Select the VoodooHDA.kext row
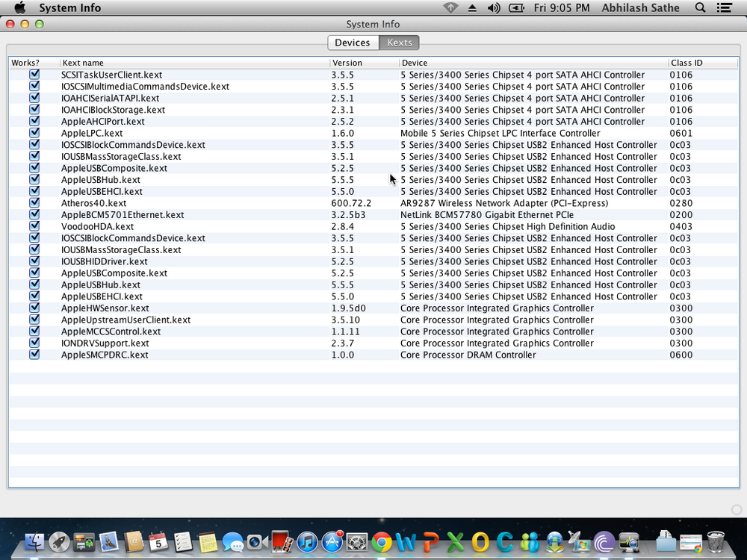Viewport: 747px width, 560px height. tap(194, 226)
